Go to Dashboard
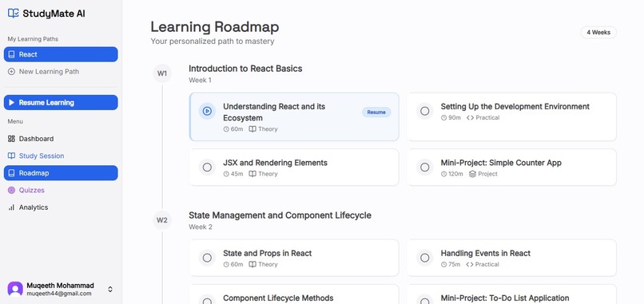The height and width of the screenshot is (304, 644). coord(61,139)
